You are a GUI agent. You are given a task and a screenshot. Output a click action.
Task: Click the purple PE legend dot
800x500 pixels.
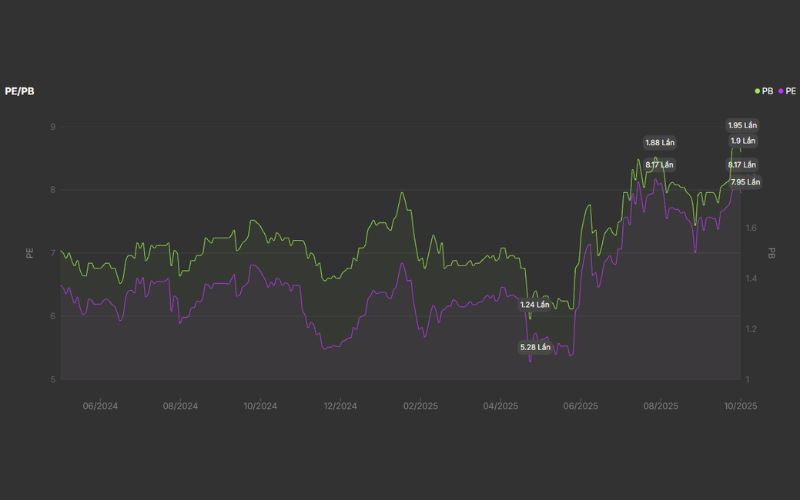[x=781, y=91]
